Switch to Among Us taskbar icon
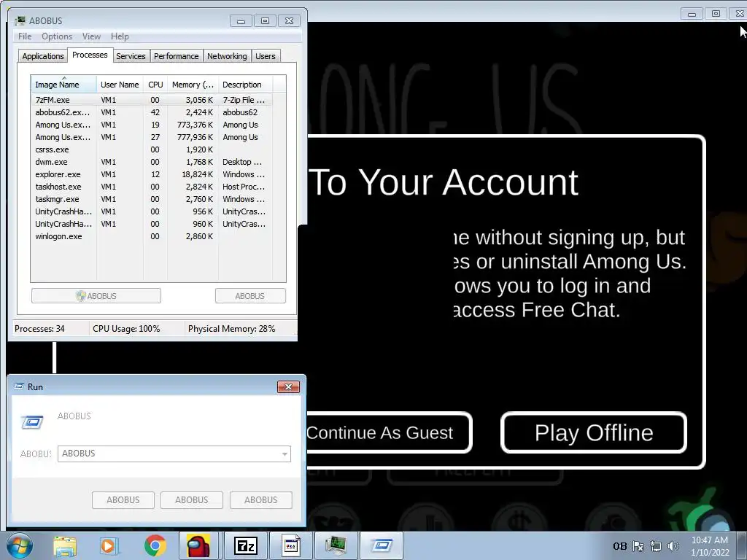Viewport: 747px width, 560px height. coord(199,545)
